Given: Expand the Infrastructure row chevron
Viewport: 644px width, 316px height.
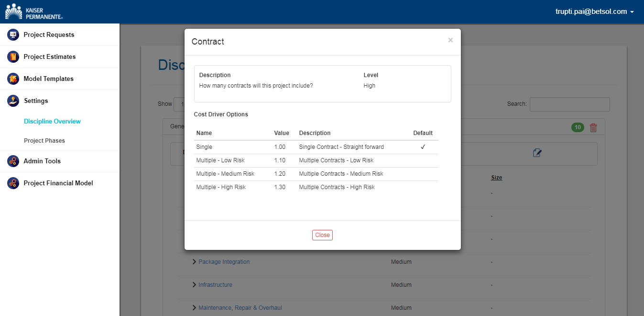Looking at the screenshot, I should click(x=195, y=285).
